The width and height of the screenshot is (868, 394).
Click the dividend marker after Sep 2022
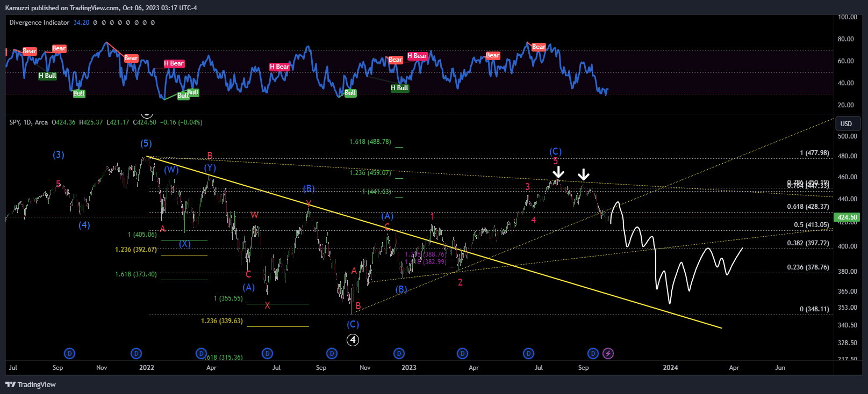click(x=332, y=353)
